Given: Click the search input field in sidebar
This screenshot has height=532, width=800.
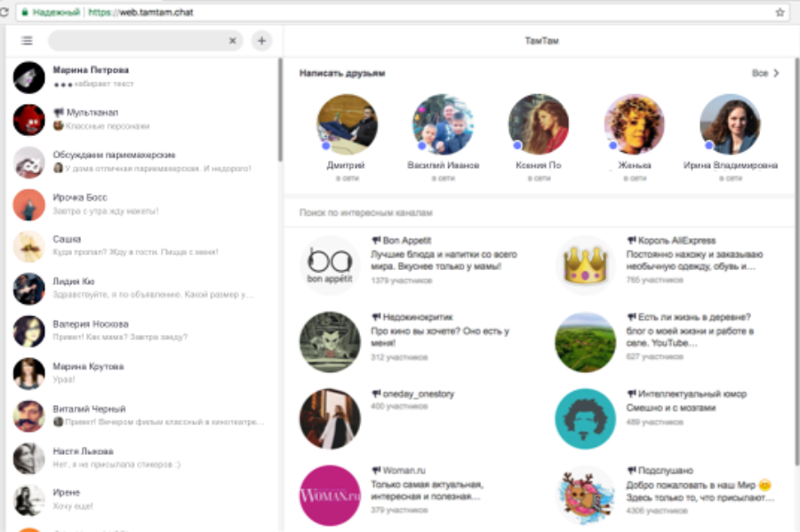Looking at the screenshot, I should tap(138, 41).
